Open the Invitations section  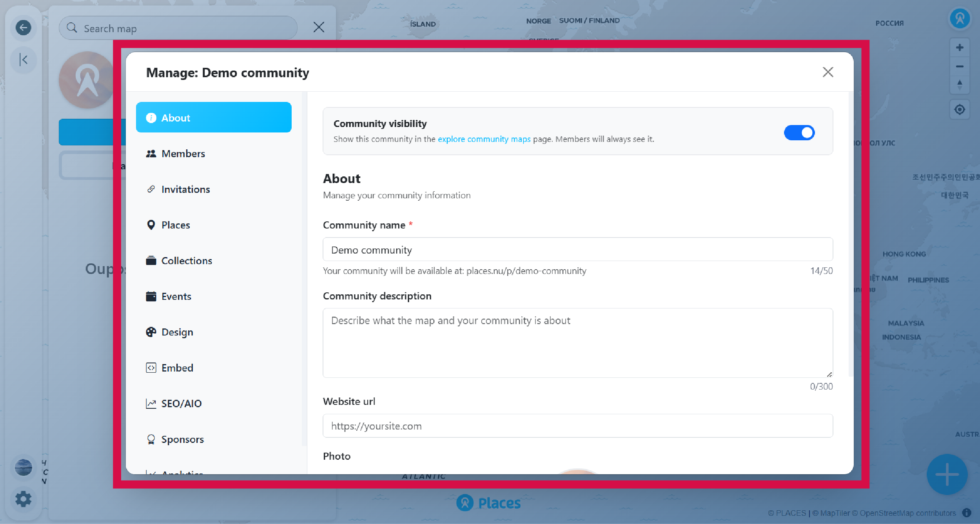pos(186,189)
